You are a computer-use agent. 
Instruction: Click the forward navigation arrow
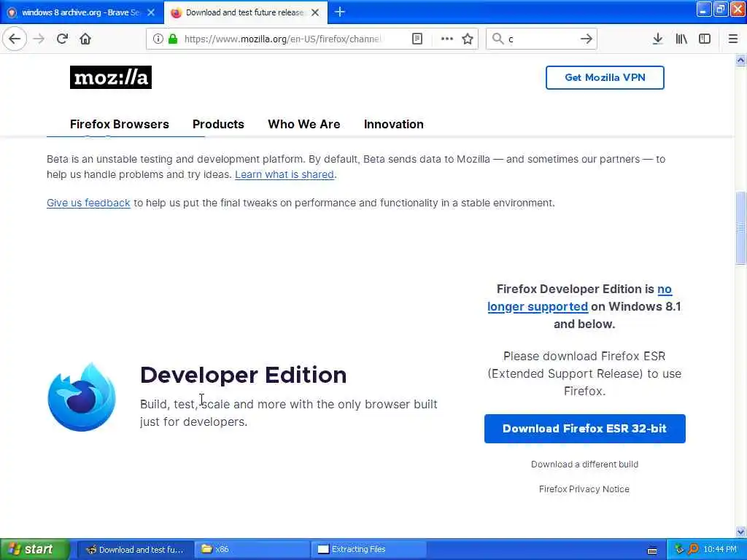pos(39,39)
